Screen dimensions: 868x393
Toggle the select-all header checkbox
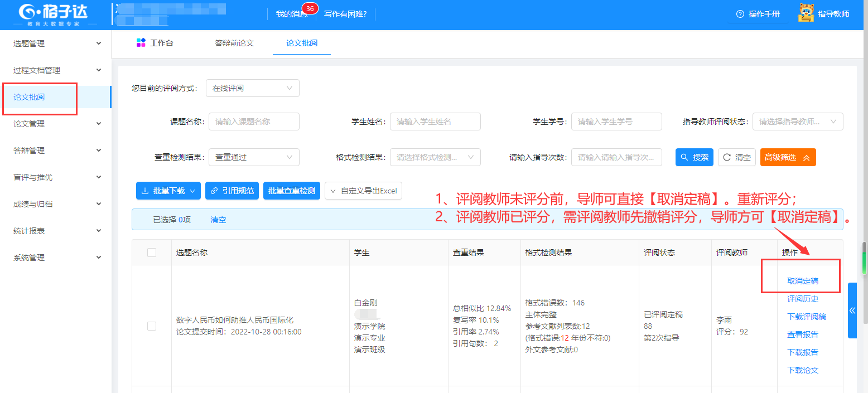[x=152, y=253]
